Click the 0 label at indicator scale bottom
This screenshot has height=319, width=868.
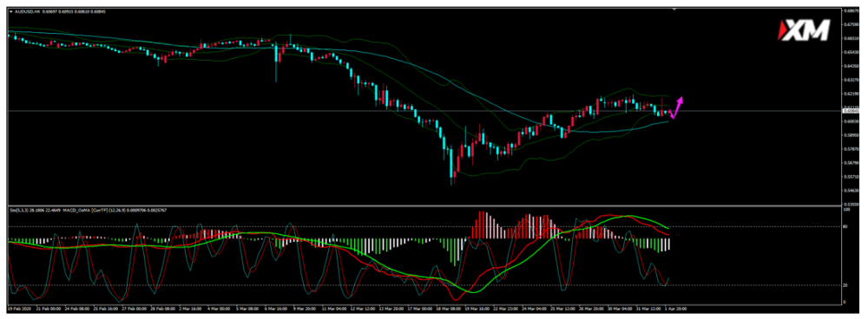845,302
